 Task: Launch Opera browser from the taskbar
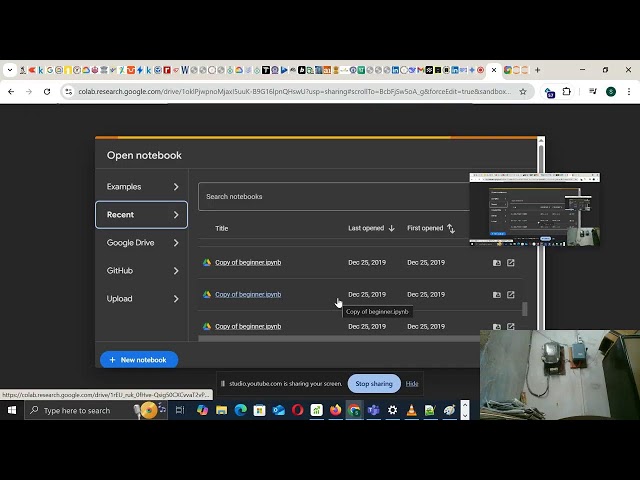tap(298, 410)
